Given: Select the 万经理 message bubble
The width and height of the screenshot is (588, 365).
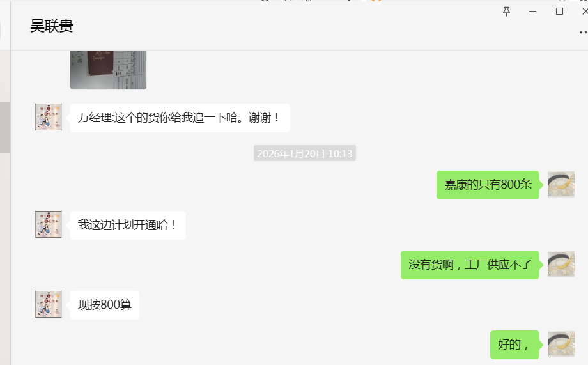Looking at the screenshot, I should [180, 118].
